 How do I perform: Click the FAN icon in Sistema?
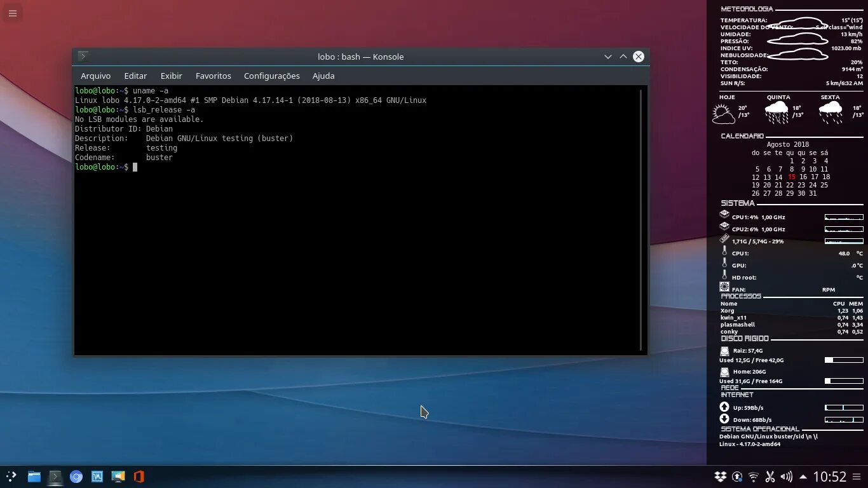724,287
